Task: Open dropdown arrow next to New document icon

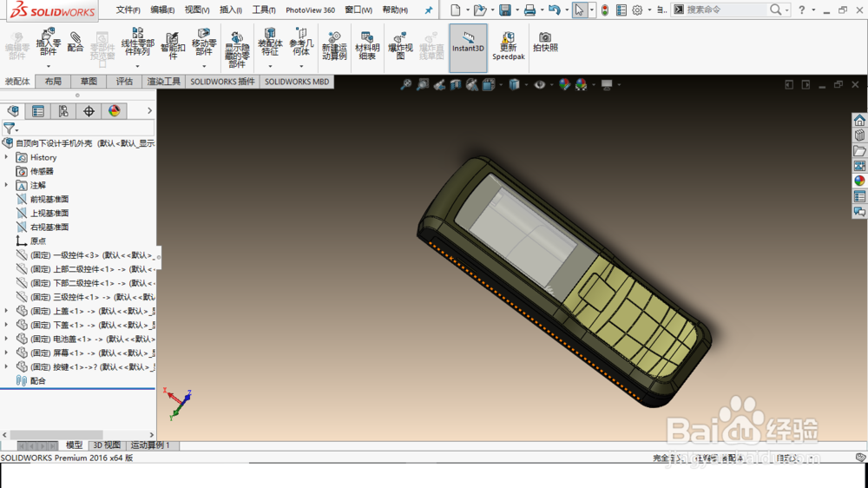Action: click(468, 10)
